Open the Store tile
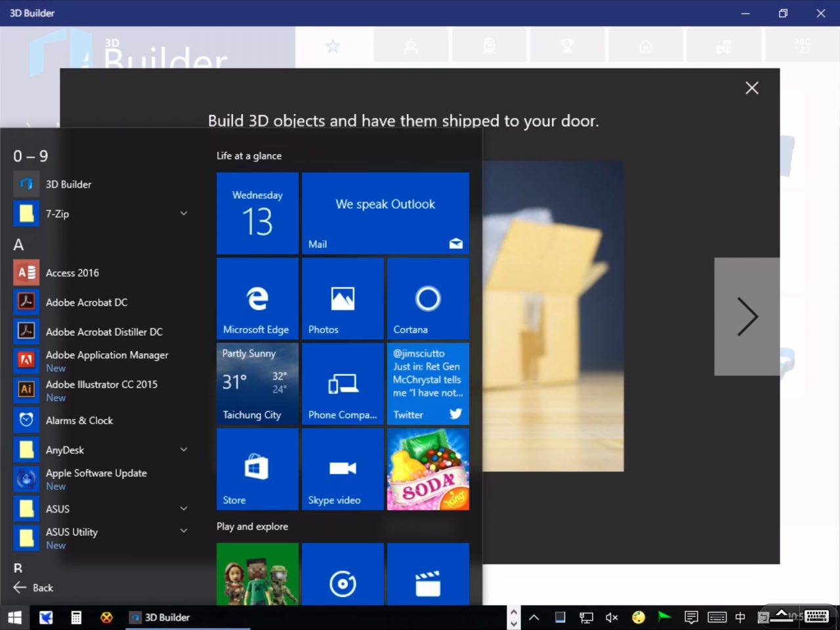Viewport: 840px width, 630px height. [x=257, y=469]
